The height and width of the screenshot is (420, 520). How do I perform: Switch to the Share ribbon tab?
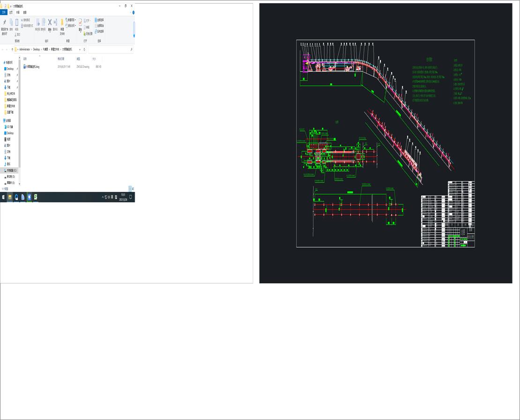[x=18, y=12]
